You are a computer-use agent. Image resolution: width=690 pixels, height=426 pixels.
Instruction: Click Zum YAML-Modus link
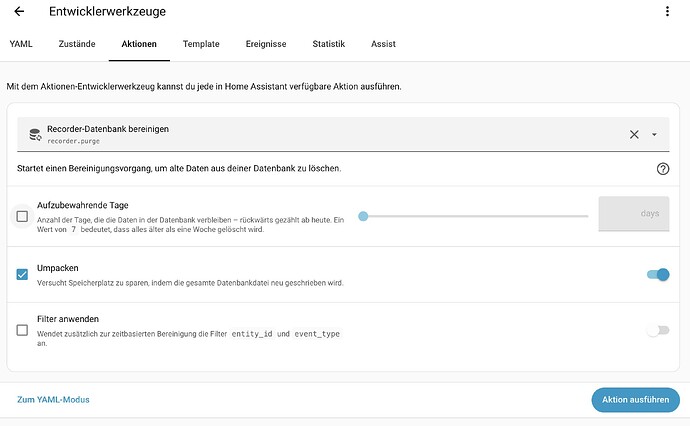[53, 400]
